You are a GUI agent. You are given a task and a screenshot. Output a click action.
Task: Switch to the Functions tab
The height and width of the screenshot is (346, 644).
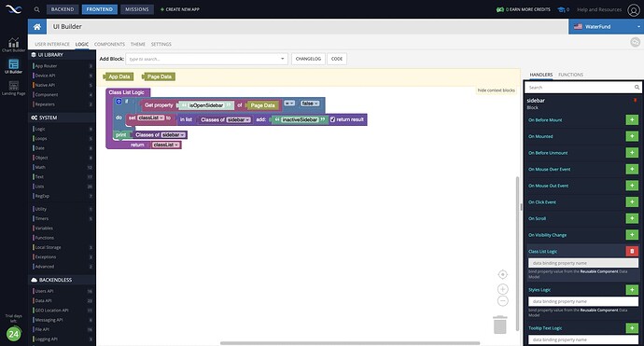point(570,75)
